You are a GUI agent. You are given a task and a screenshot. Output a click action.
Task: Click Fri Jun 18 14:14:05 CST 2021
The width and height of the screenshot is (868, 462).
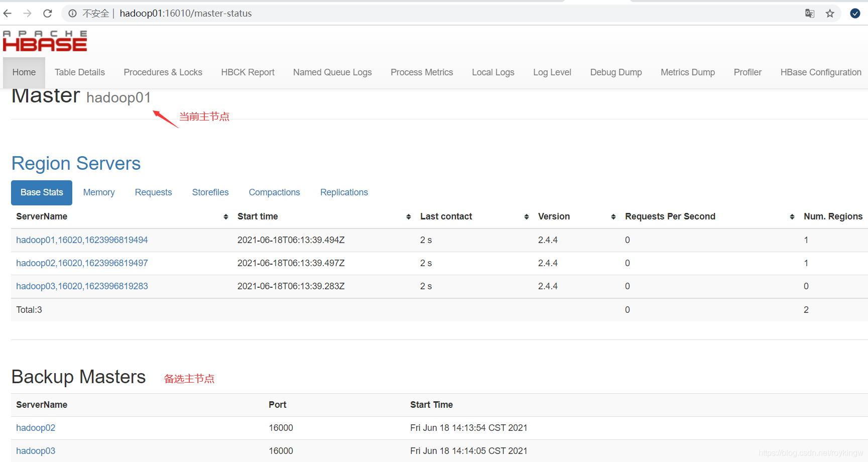click(469, 451)
